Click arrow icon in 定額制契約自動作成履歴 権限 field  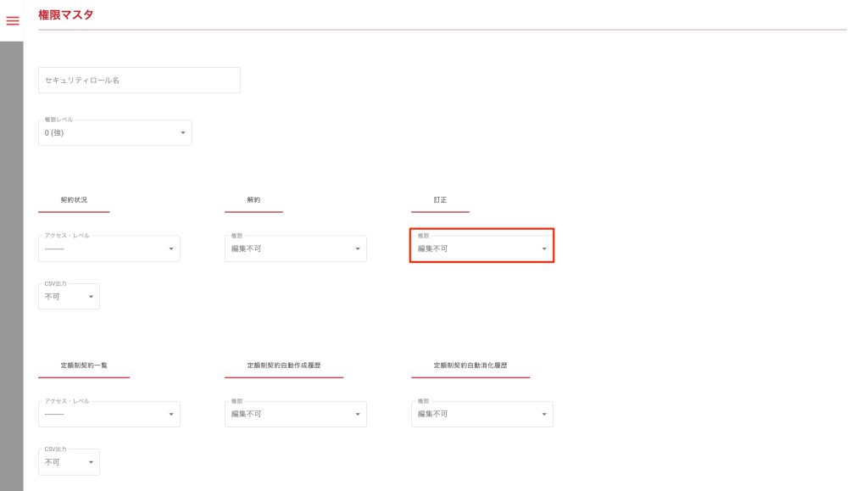pyautogui.click(x=358, y=414)
